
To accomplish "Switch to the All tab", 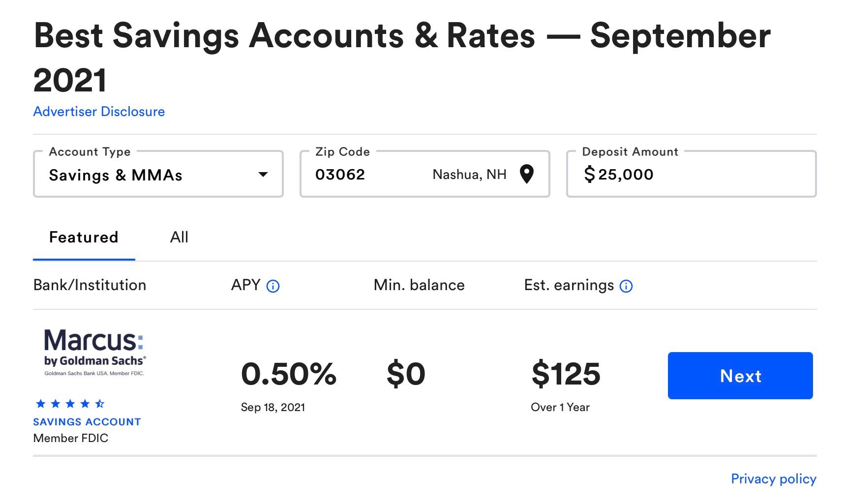I will (179, 237).
